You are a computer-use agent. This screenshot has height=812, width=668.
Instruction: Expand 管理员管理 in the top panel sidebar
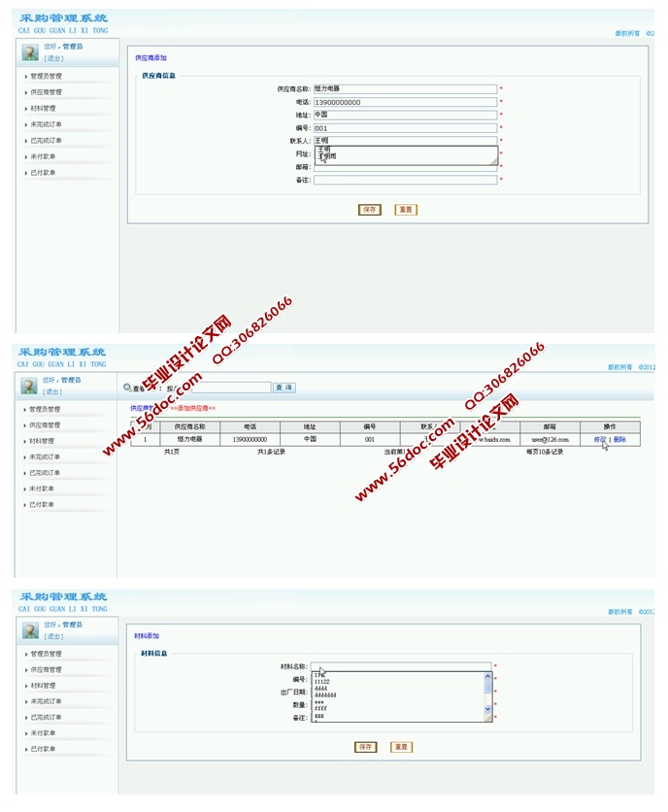pos(46,76)
